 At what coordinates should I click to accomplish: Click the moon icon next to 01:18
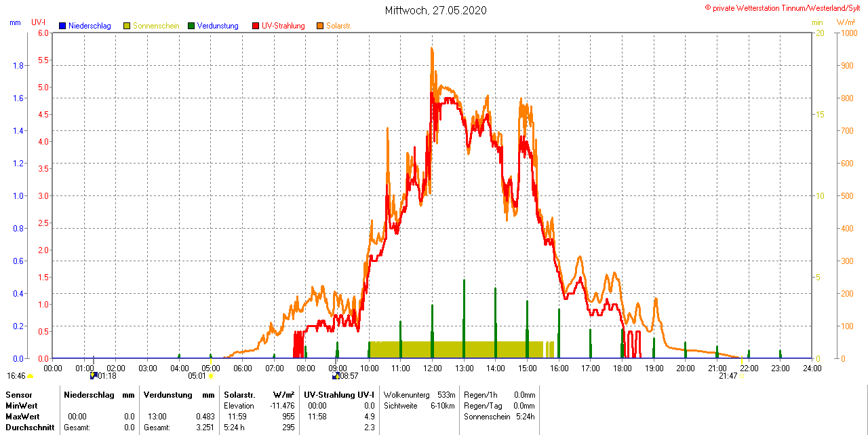point(93,375)
